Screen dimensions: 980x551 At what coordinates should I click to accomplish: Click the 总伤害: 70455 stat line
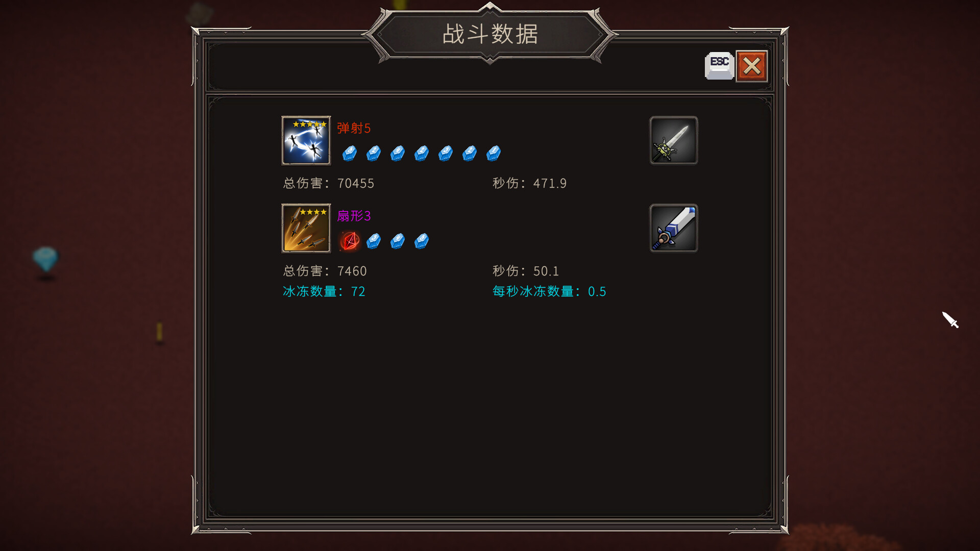point(329,183)
